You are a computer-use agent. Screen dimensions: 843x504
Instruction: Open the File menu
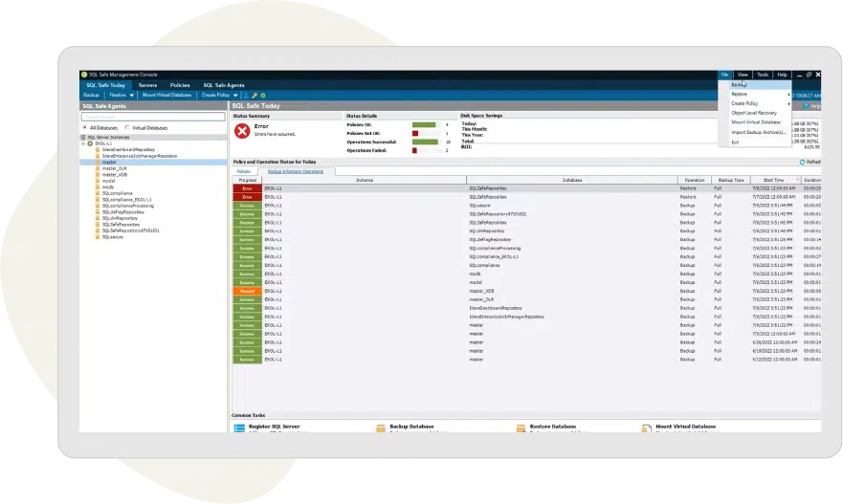tap(724, 75)
